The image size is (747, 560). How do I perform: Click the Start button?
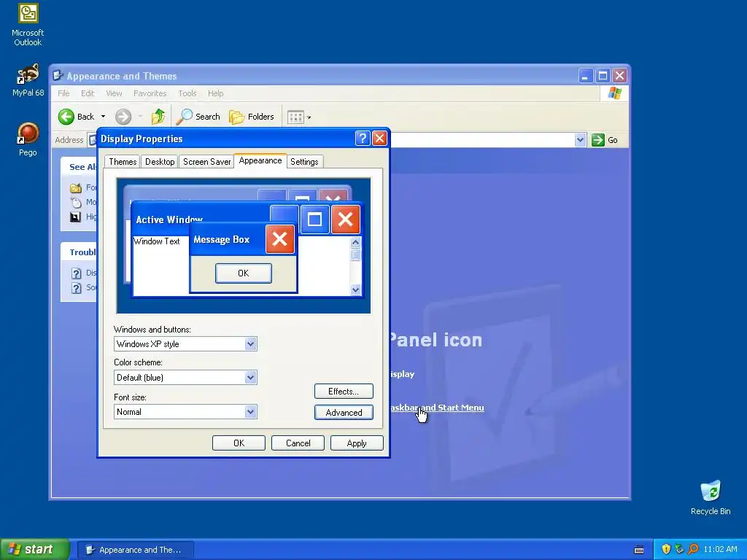(x=34, y=549)
